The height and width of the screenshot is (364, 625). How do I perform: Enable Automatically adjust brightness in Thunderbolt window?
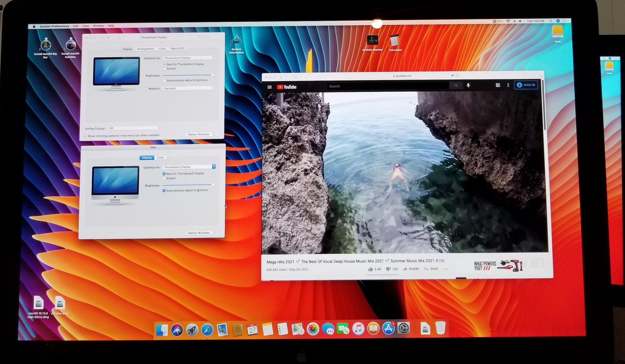[x=165, y=81]
